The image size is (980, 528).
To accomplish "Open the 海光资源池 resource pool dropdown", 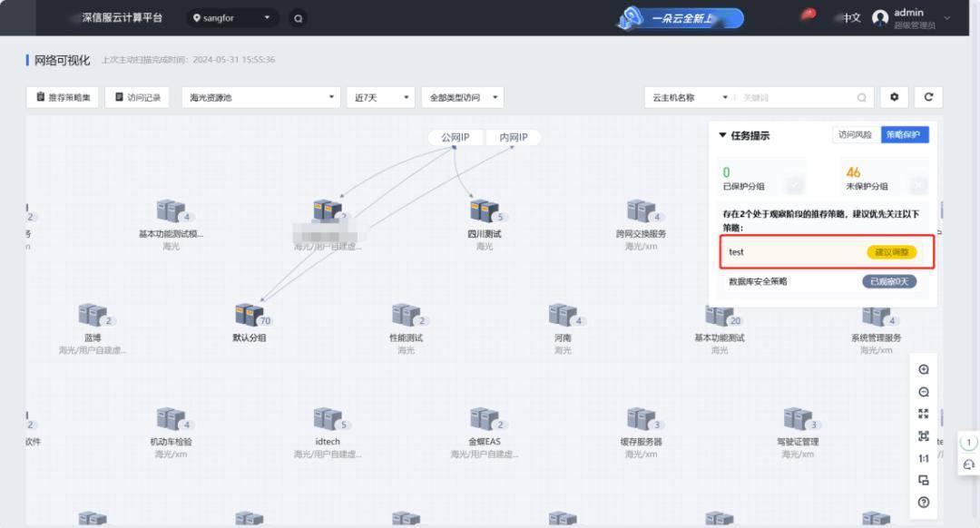I will point(261,97).
